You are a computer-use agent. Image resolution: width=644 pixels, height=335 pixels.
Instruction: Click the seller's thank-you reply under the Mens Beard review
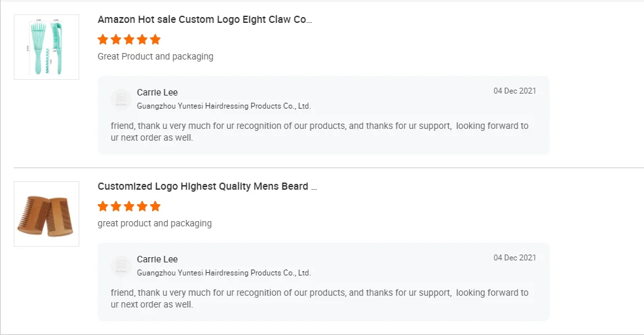point(319,298)
